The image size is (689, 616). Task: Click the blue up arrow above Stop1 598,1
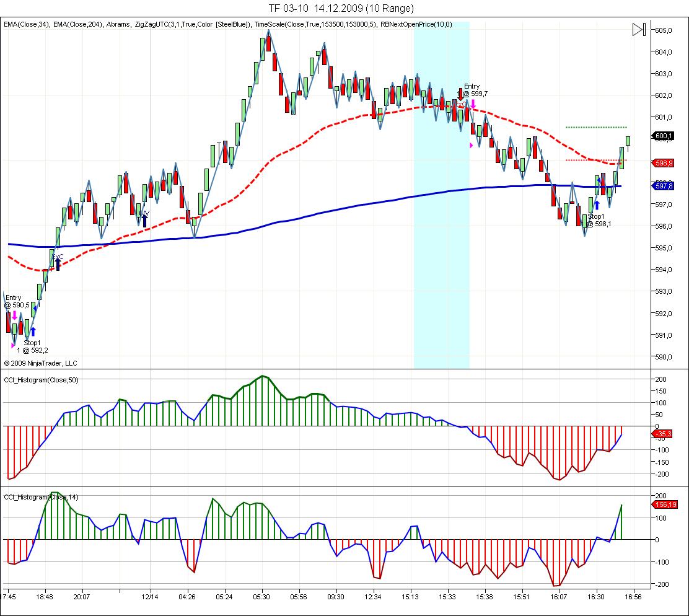point(597,205)
